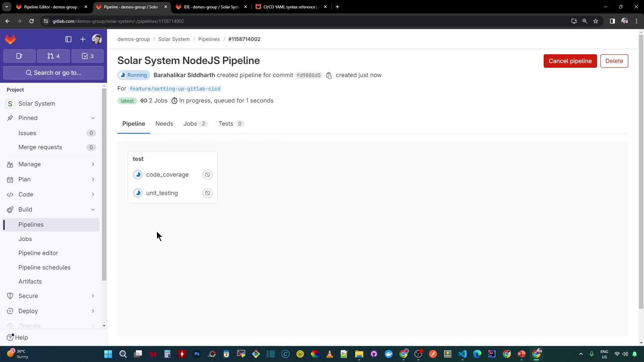
Task: Open Pipeline editor in sidebar
Action: tap(38, 253)
